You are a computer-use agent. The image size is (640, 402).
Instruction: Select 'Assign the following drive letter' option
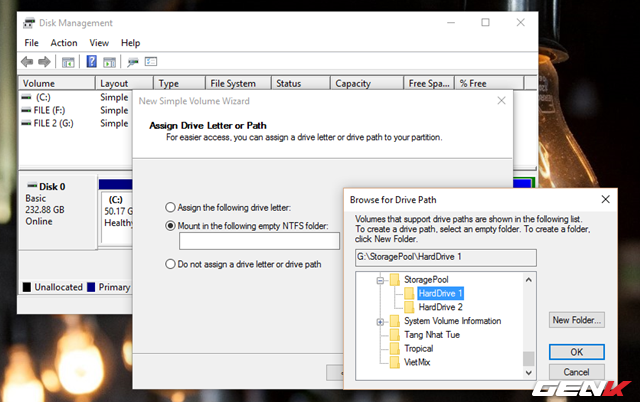tap(171, 207)
